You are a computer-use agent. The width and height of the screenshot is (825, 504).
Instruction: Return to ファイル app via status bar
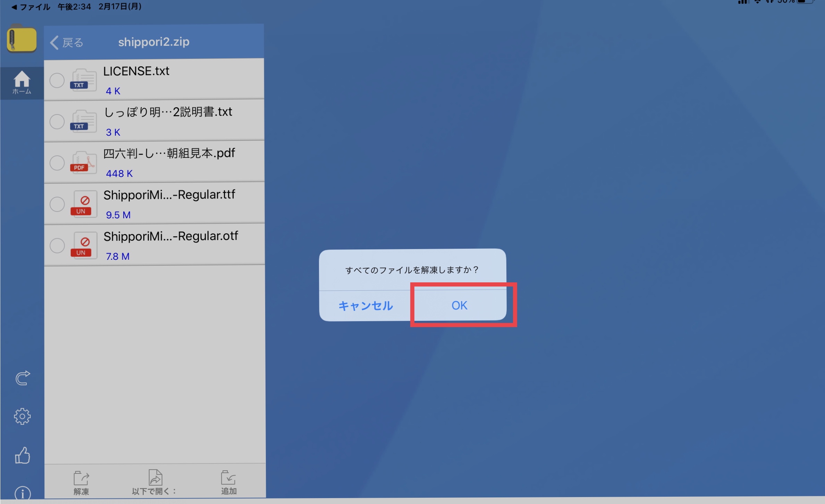(31, 7)
